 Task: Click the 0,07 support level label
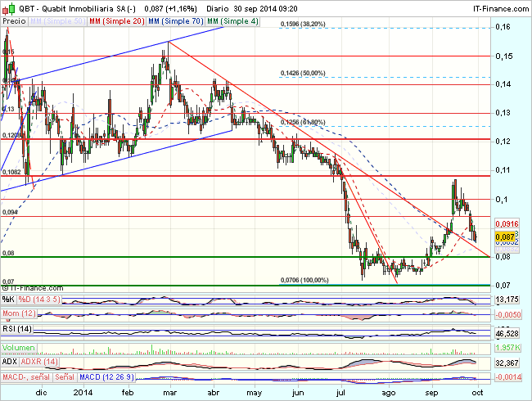click(x=8, y=282)
